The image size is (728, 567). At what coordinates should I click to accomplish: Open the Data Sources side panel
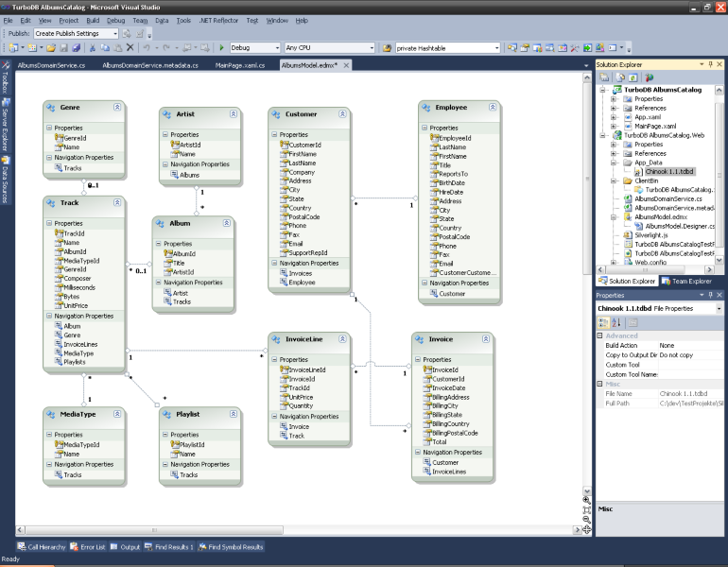click(6, 180)
